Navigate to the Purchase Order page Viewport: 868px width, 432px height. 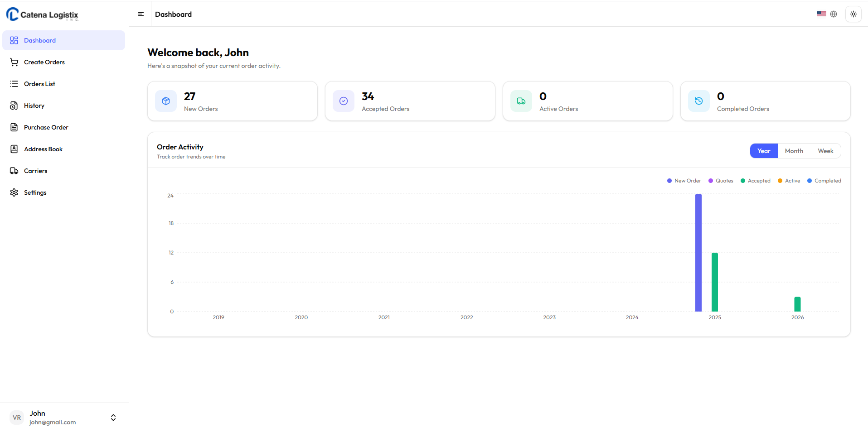[x=64, y=127]
